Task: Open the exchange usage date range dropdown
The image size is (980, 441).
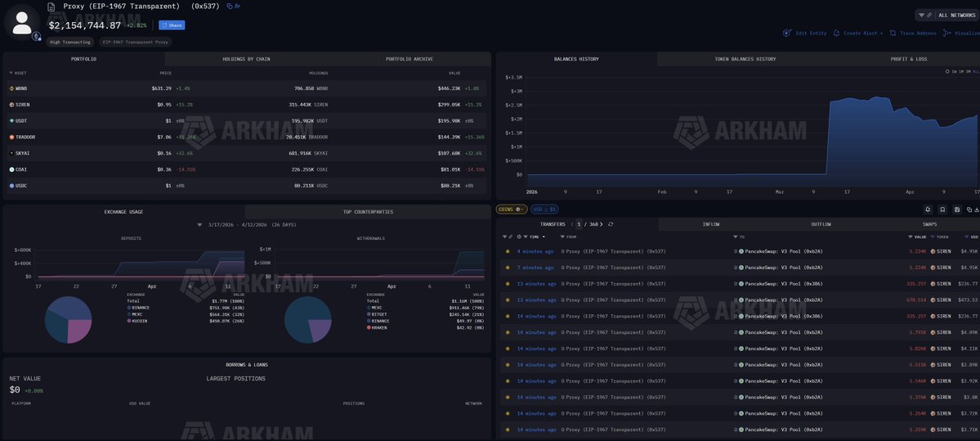Action: click(199, 224)
